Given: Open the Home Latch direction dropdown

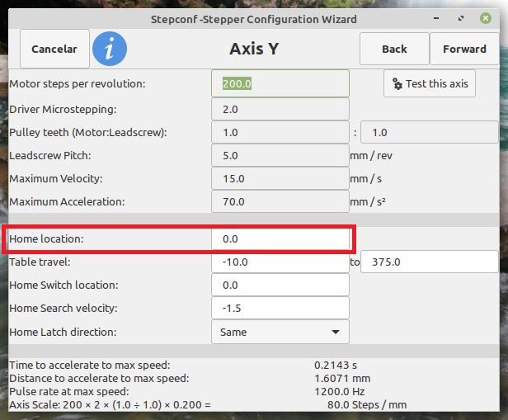Looking at the screenshot, I should (280, 332).
